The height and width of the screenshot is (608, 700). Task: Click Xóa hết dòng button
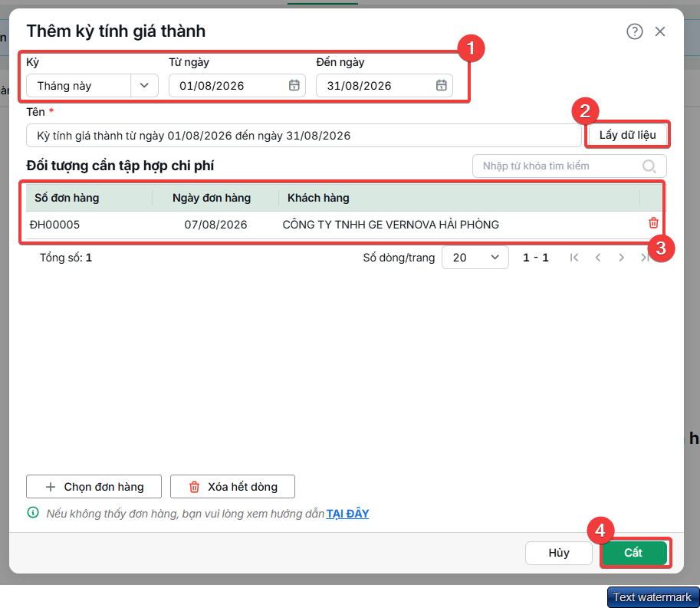[x=232, y=487]
